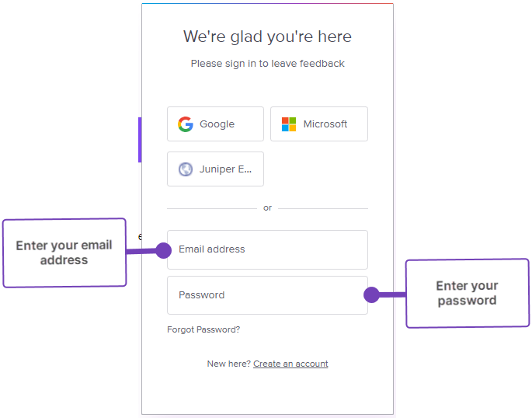This screenshot has width=532, height=418.
Task: Click the Microsoft four-square logo icon
Action: (x=289, y=124)
